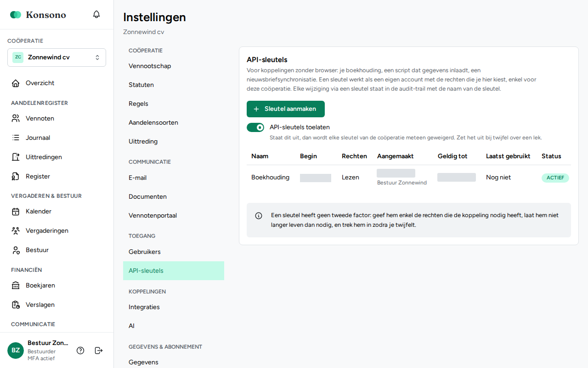This screenshot has height=368, width=588.
Task: Click the Uittredingen exit icon
Action: [16, 157]
